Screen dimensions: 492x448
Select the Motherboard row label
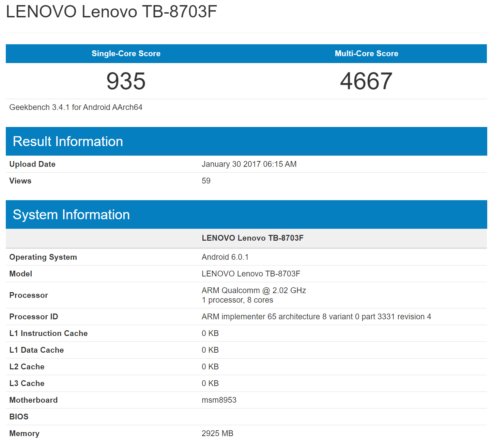coord(33,400)
